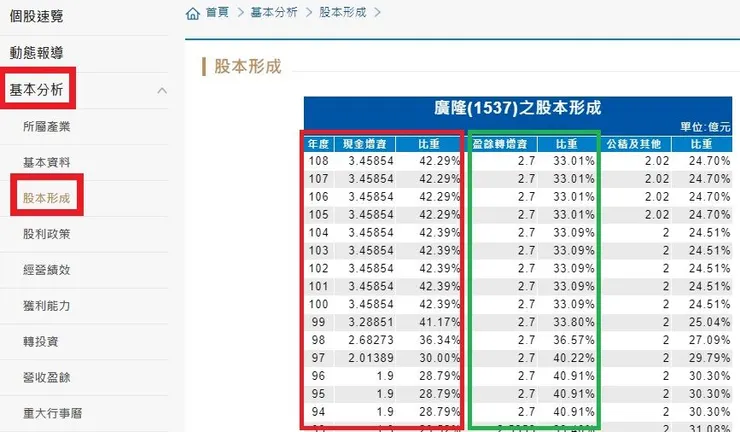Image resolution: width=740 pixels, height=432 pixels.
Task: Select 股本形成 submenu item
Action: (x=47, y=198)
